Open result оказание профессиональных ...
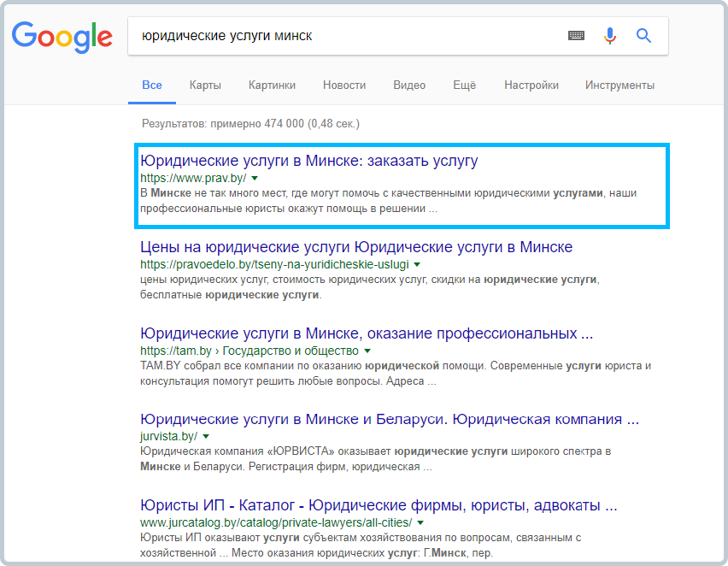The height and width of the screenshot is (566, 728). click(x=367, y=333)
